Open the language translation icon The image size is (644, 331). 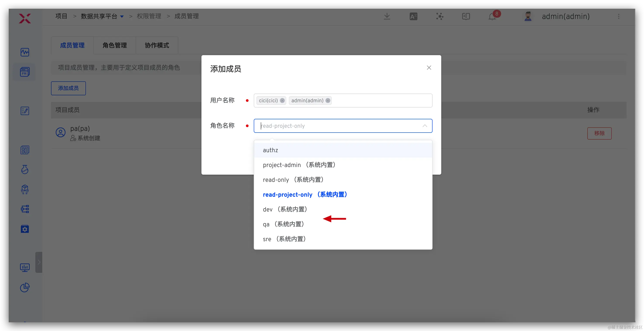pyautogui.click(x=413, y=17)
